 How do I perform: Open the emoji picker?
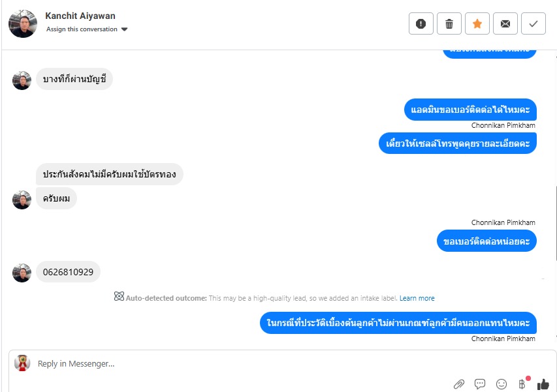coord(501,384)
